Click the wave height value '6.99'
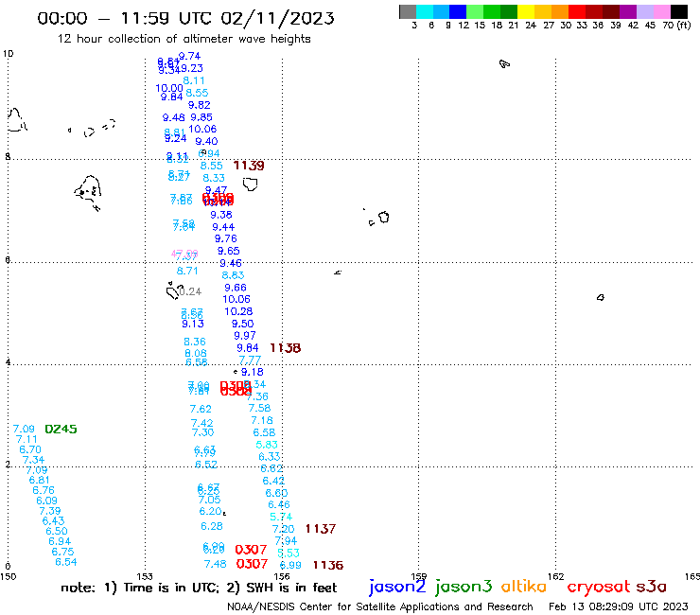 point(290,565)
